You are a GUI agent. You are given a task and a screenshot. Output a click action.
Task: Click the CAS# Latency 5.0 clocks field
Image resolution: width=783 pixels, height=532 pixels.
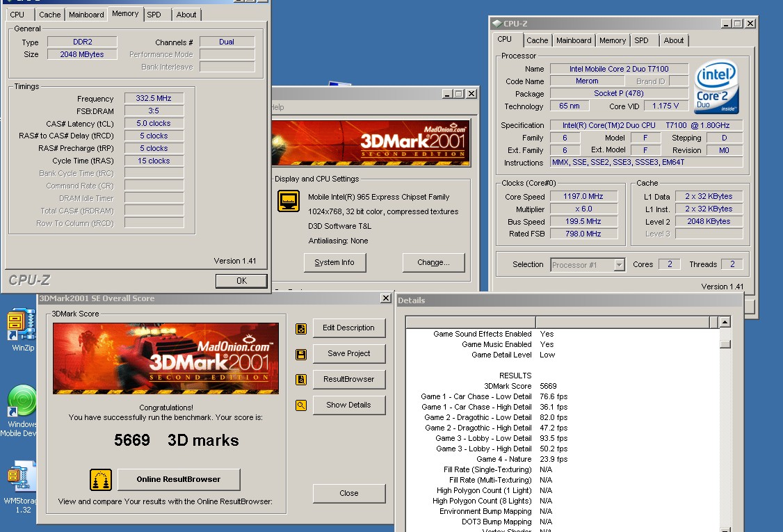tap(154, 123)
